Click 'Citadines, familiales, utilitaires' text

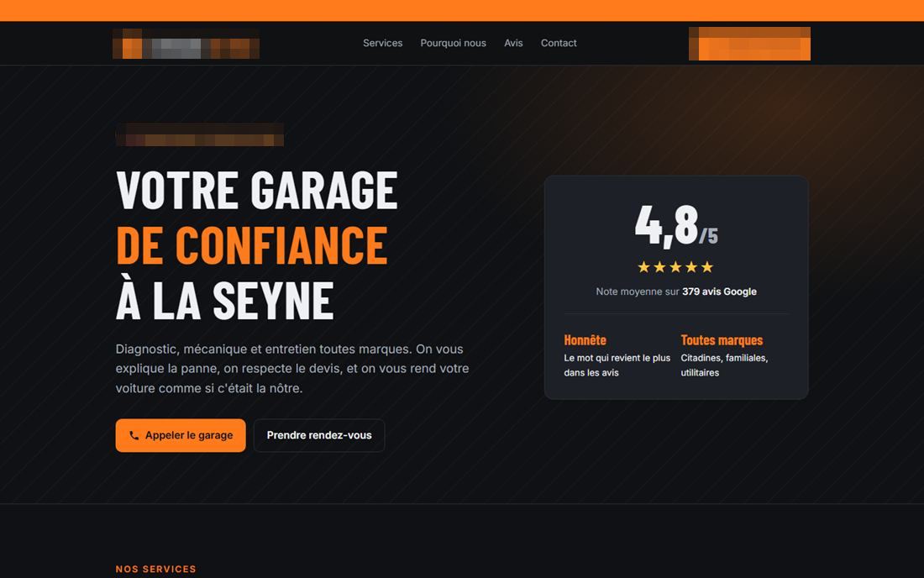coord(724,365)
